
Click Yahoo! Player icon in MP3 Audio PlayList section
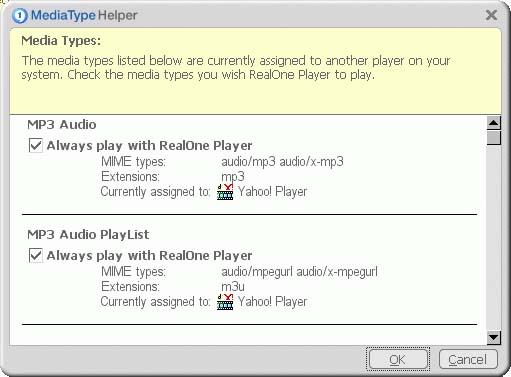click(x=225, y=302)
